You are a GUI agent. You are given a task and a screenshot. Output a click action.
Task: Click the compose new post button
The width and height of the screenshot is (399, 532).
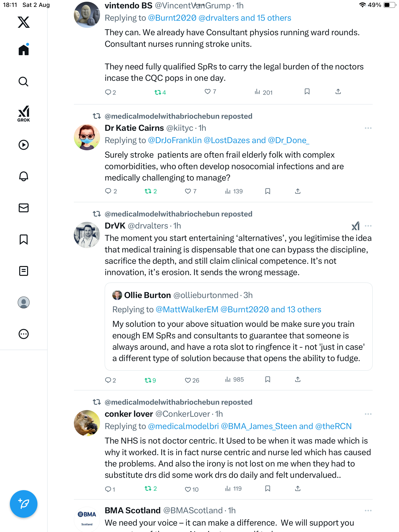[24, 504]
